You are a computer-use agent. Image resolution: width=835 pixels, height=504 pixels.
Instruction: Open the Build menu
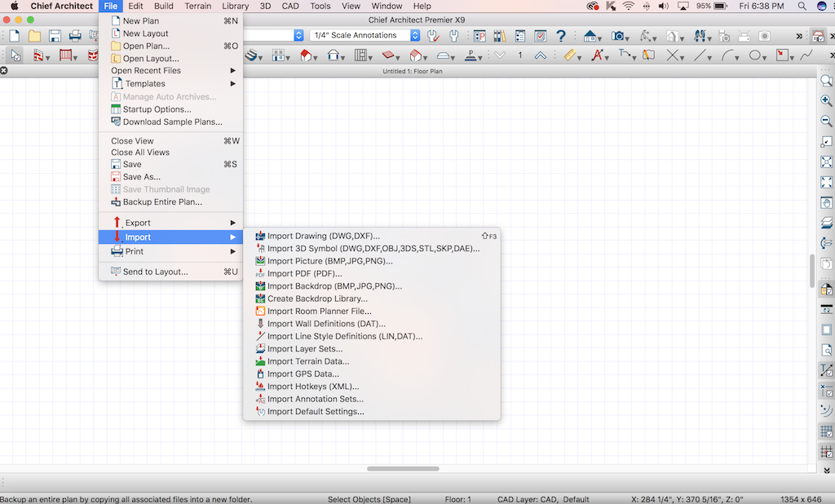163,6
